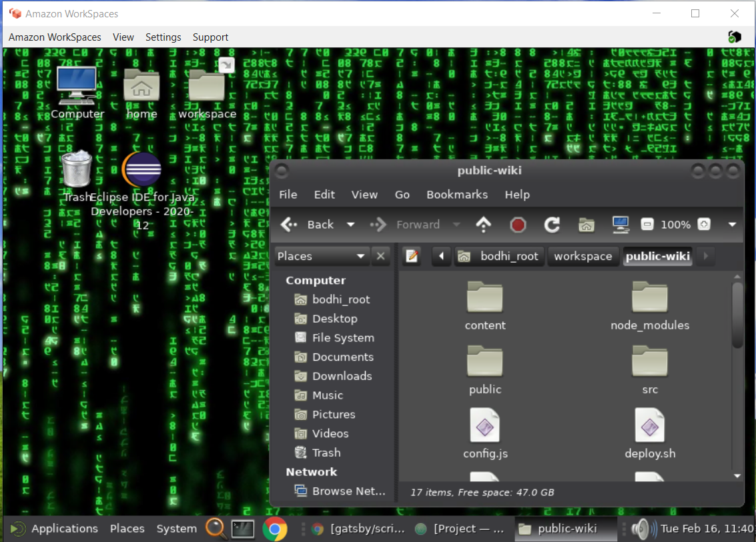756x542 pixels.
Task: Launch terminal from bottom panel
Action: click(243, 529)
